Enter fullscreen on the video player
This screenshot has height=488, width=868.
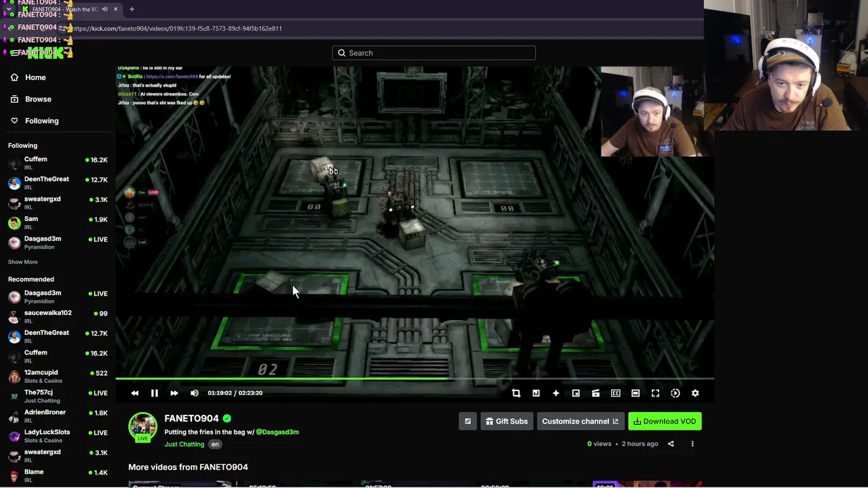click(x=656, y=393)
